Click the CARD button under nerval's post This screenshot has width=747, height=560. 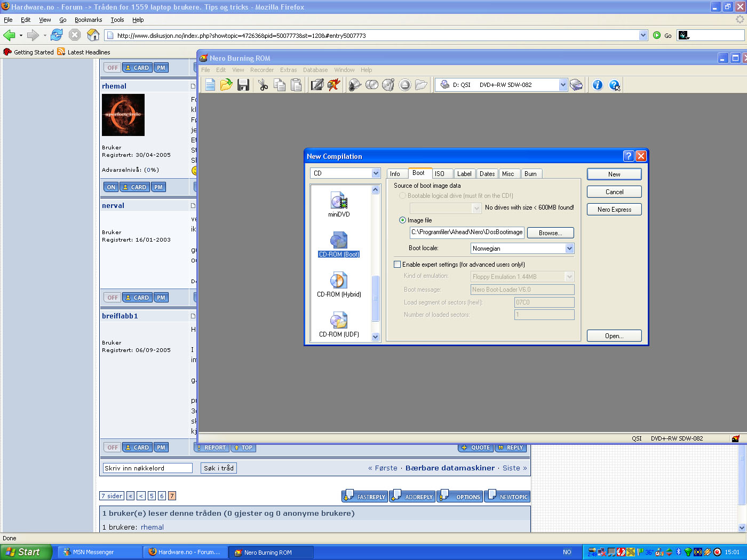click(137, 298)
